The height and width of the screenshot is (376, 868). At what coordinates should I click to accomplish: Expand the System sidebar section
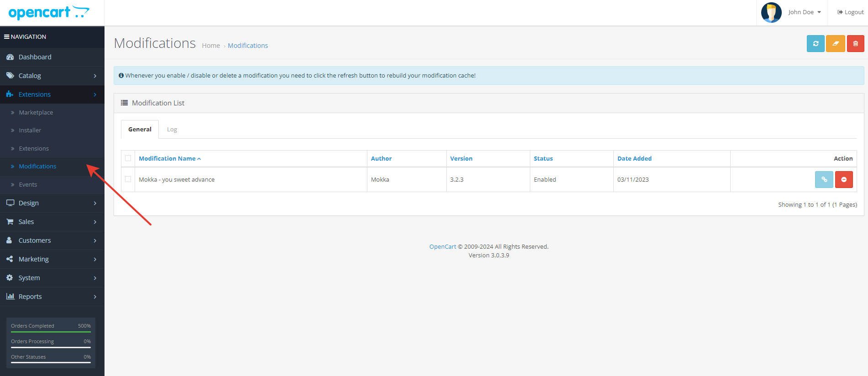pyautogui.click(x=29, y=278)
